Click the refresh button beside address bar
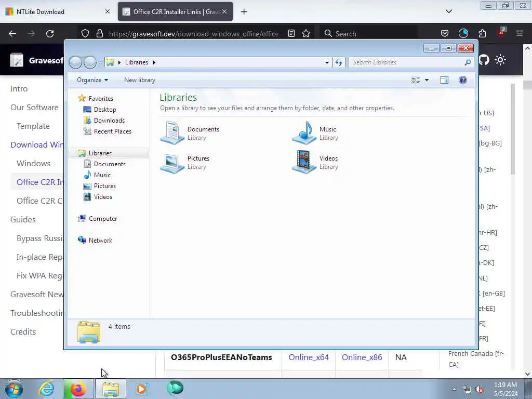The width and height of the screenshot is (532, 399). [339, 62]
